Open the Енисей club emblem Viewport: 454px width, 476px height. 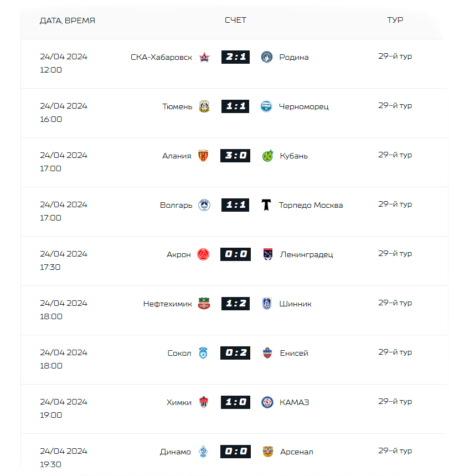[x=267, y=353]
